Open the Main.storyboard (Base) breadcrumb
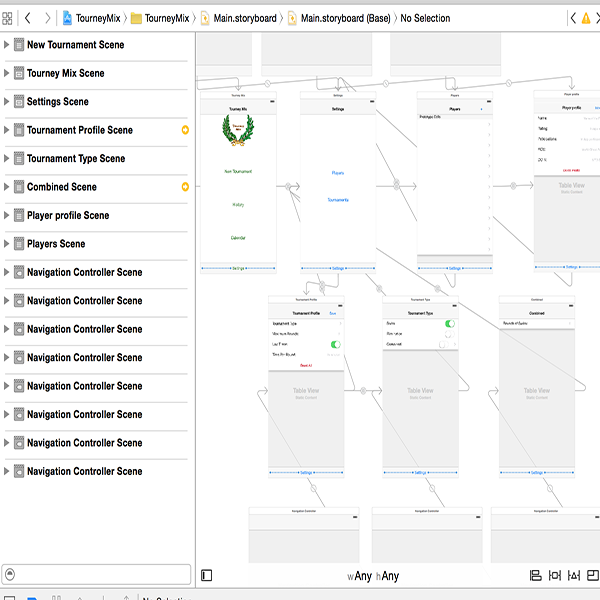Image resolution: width=600 pixels, height=600 pixels. point(339,18)
